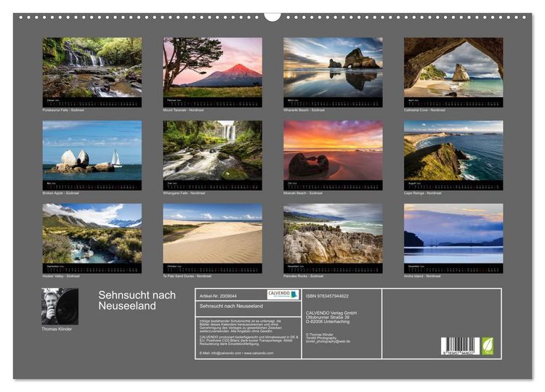The height and width of the screenshot is (392, 545).
Task: Click the caption 'Broken Apple - Südinsel'
Action: pos(60,193)
